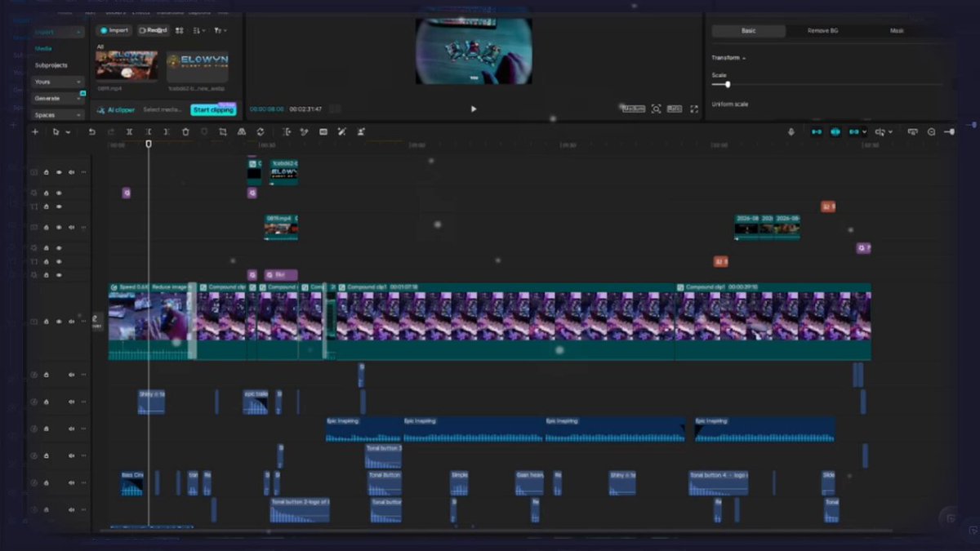Viewport: 980px width, 551px height.
Task: Undo the last timeline edit
Action: tap(92, 131)
